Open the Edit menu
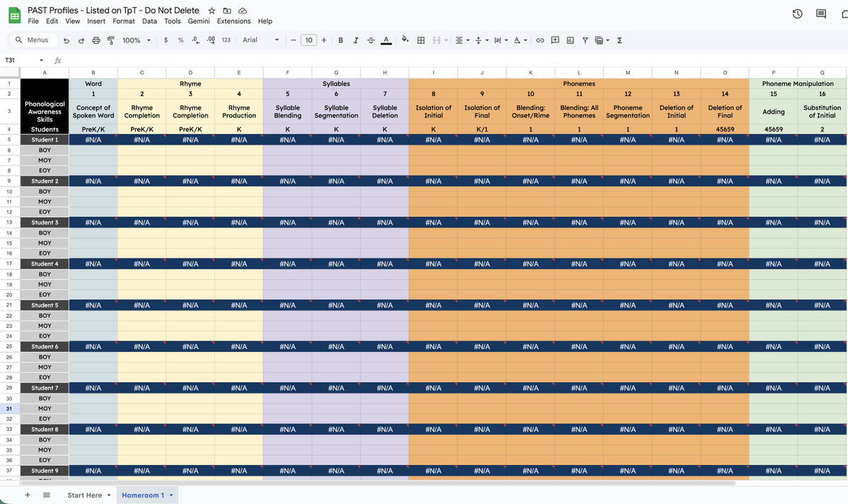This screenshot has width=848, height=504. [x=52, y=21]
